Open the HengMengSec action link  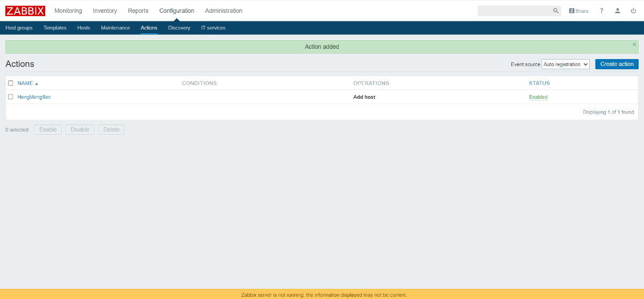[34, 97]
